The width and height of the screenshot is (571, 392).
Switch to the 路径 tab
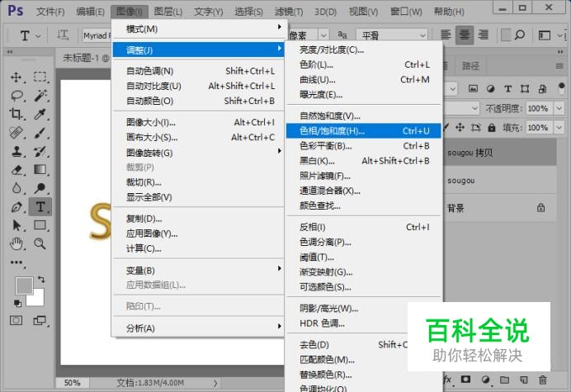click(x=470, y=66)
